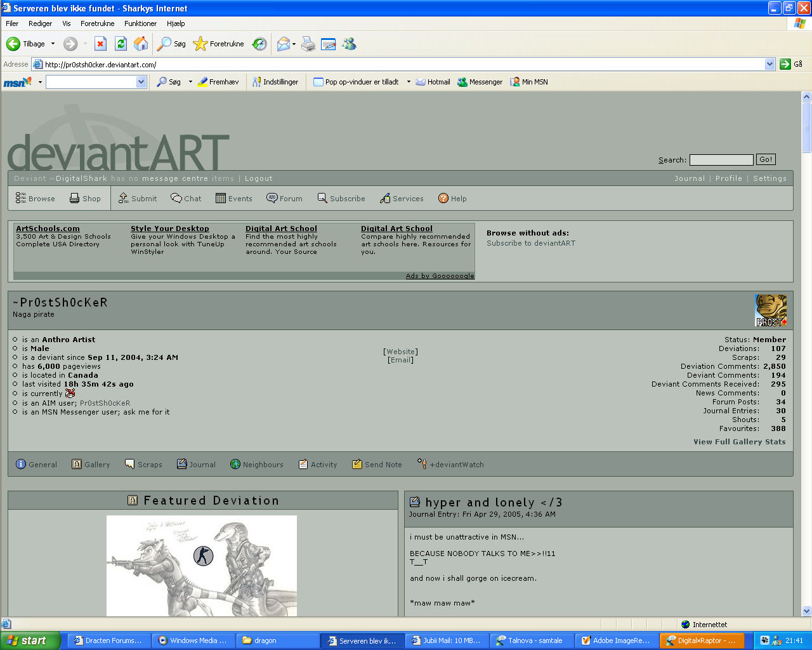Click the Messenger people icon in toolbar
This screenshot has height=650, width=812.
pyautogui.click(x=349, y=44)
